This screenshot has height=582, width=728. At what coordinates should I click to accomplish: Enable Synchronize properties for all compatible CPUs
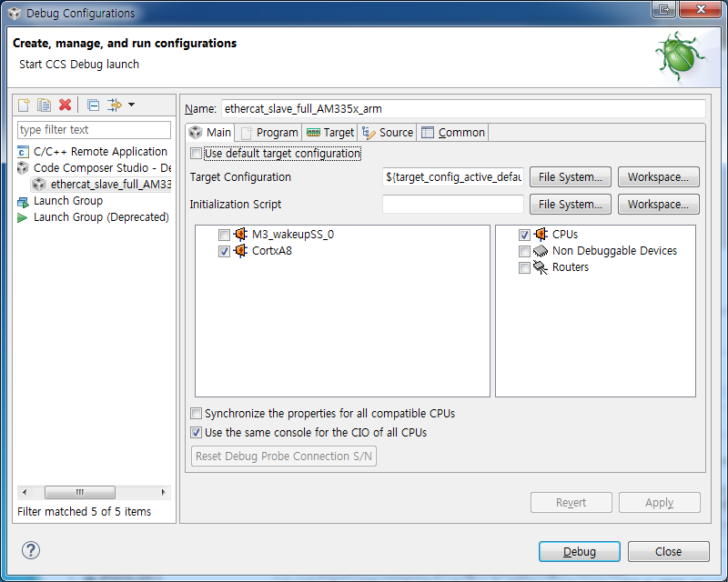197,413
